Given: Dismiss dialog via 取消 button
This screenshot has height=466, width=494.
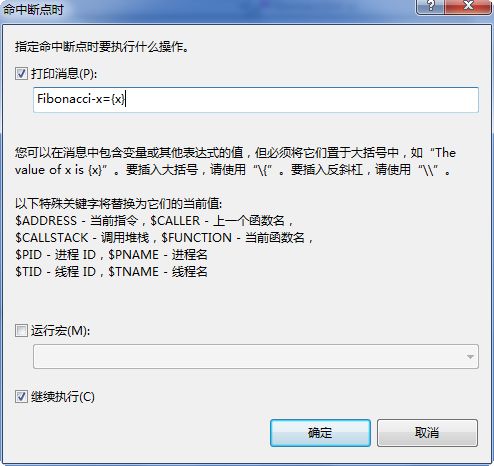Looking at the screenshot, I should point(427,433).
